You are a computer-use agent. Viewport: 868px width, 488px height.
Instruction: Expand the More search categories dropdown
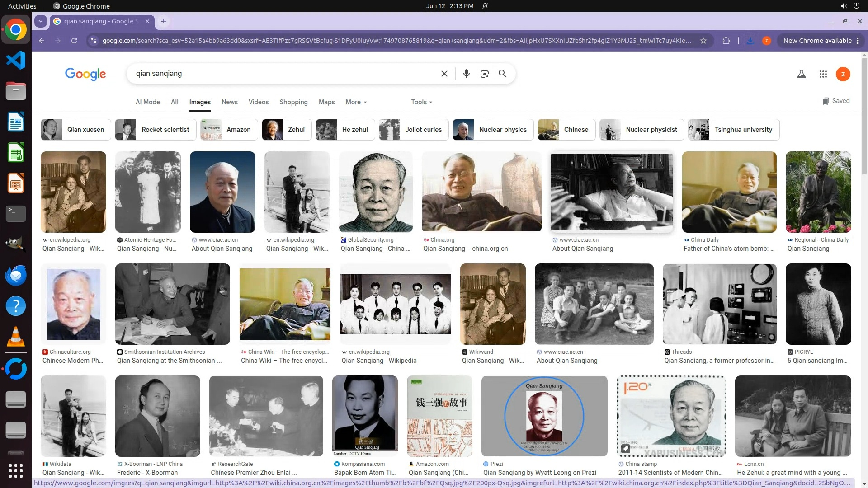pos(356,102)
